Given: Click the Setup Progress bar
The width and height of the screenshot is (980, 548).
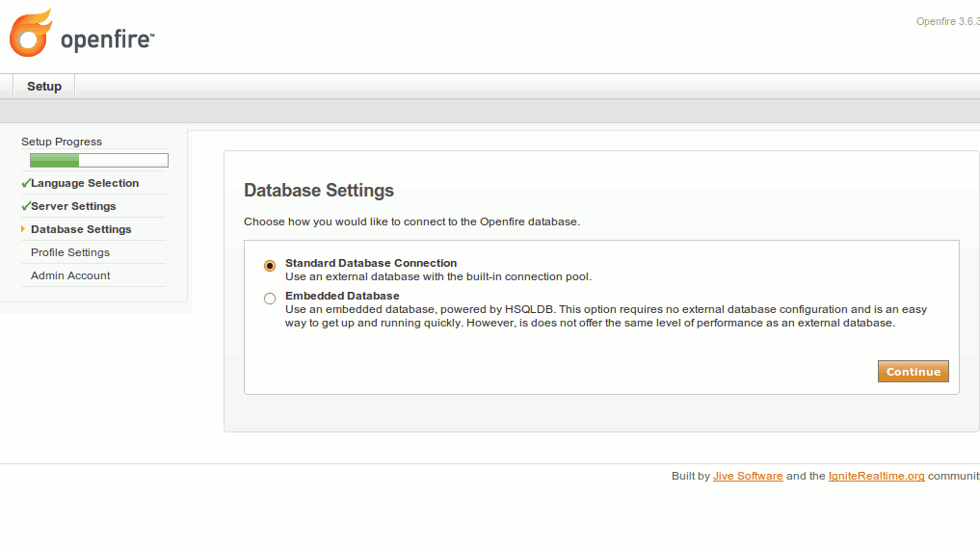Looking at the screenshot, I should pyautogui.click(x=98, y=161).
